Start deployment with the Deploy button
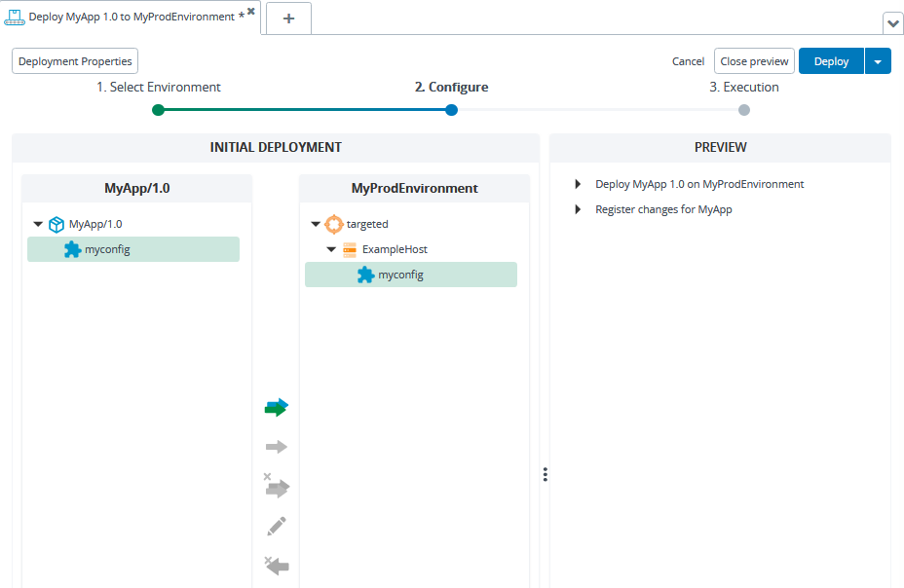Viewport: 904px width, 588px height. [x=831, y=61]
